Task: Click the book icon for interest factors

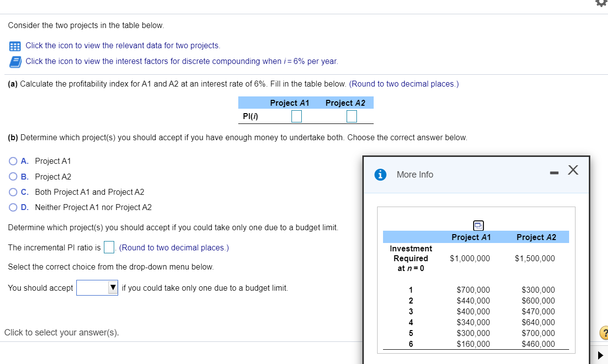Action: tap(15, 61)
